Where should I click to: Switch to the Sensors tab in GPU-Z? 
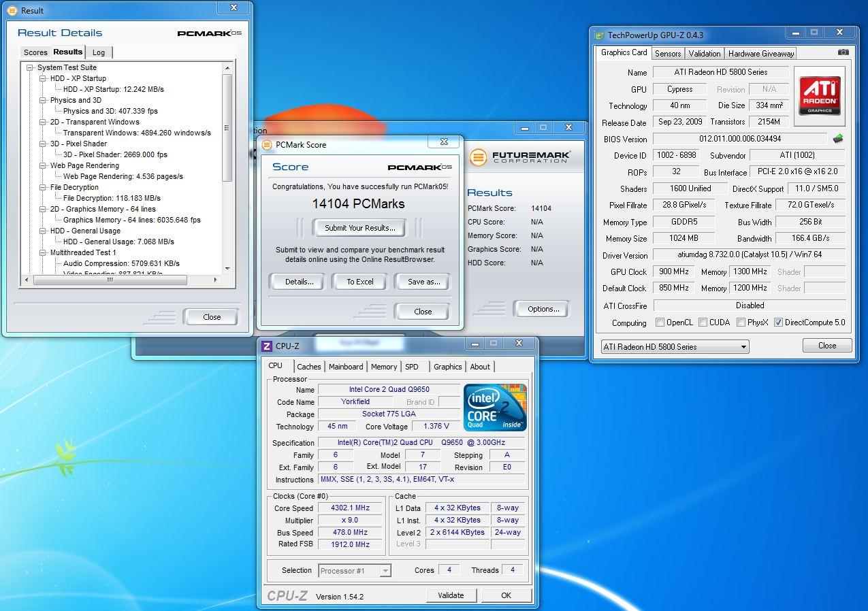point(668,54)
